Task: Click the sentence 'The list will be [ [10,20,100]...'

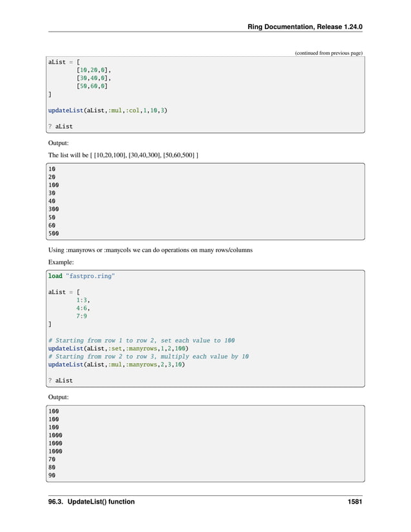Action: 123,155
